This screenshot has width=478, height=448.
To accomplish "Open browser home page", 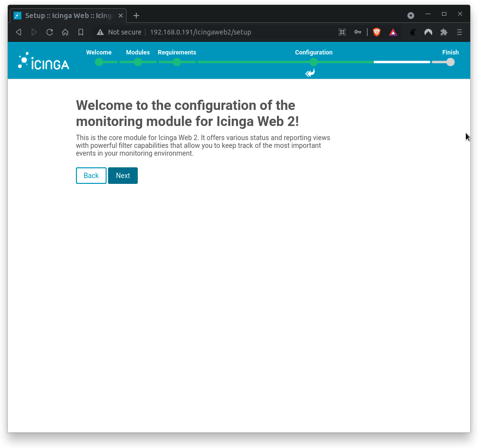I will 65,32.
